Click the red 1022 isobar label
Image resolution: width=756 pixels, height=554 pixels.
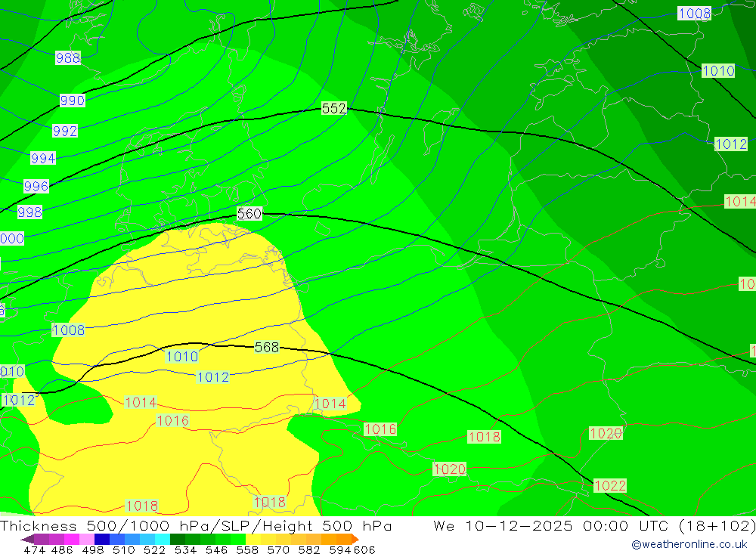tap(610, 485)
